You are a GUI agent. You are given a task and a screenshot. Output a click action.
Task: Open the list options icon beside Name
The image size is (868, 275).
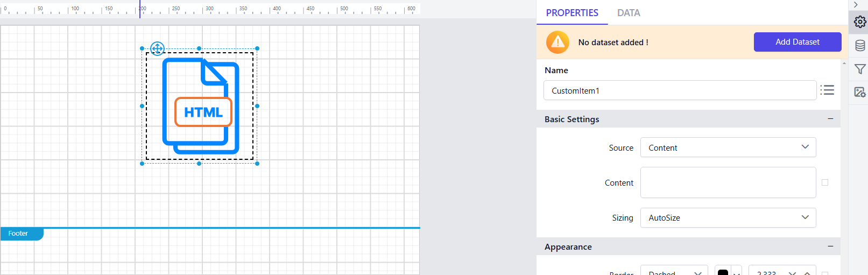pyautogui.click(x=827, y=90)
